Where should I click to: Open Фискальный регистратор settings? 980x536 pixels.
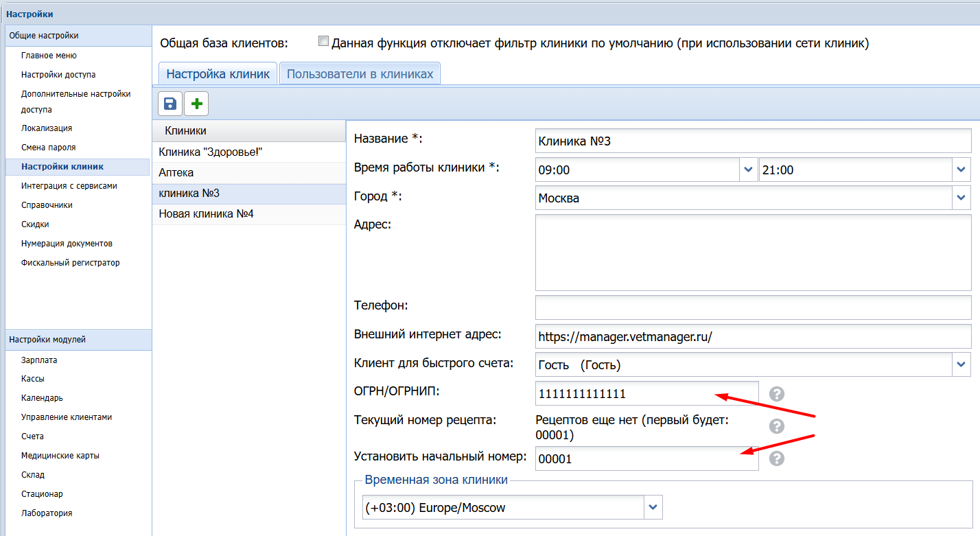[x=70, y=263]
